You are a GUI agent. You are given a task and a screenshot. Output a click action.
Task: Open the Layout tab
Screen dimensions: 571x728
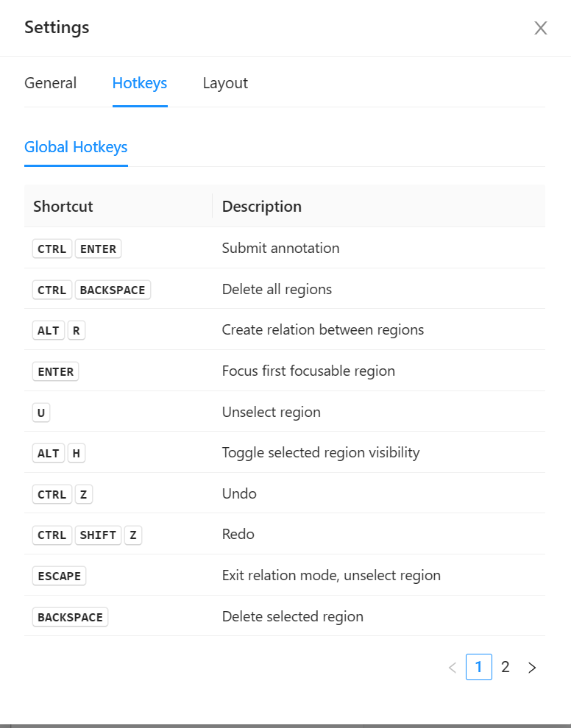tap(225, 83)
